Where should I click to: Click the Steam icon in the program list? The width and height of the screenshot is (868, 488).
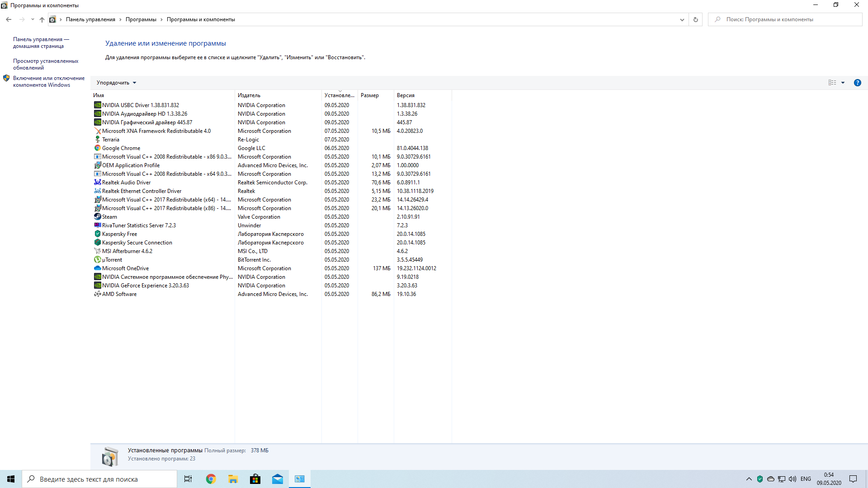click(97, 216)
